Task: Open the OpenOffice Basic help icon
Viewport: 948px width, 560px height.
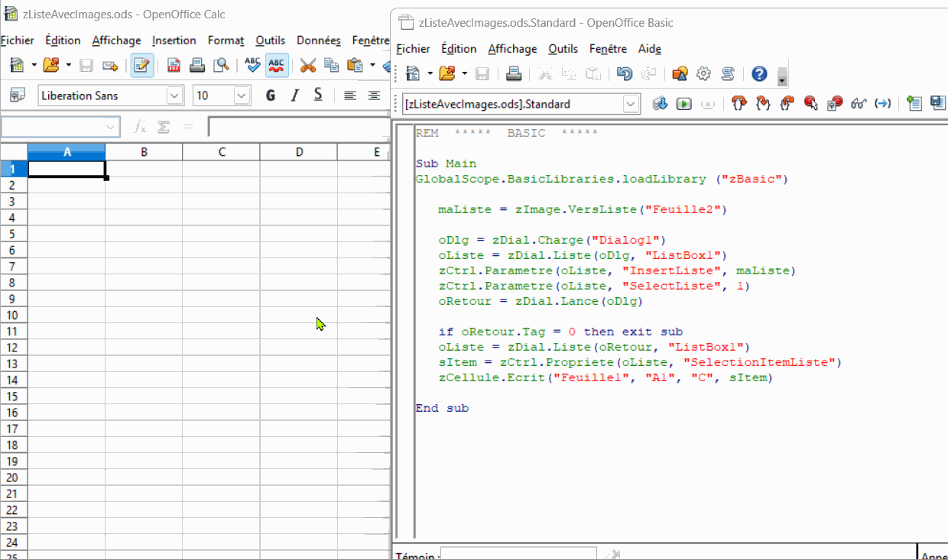Action: pyautogui.click(x=759, y=74)
